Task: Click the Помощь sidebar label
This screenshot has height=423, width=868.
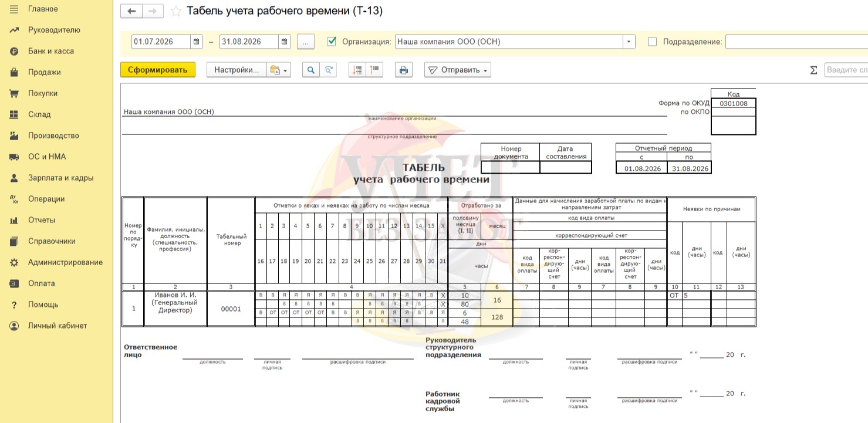Action: [43, 304]
